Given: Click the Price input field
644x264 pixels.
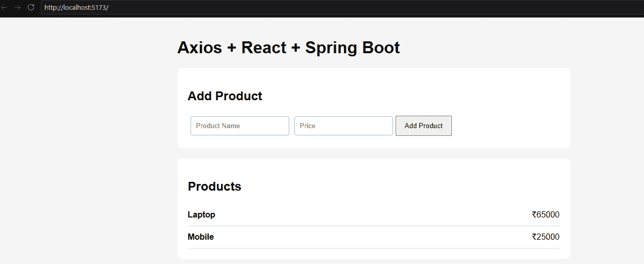Looking at the screenshot, I should tap(343, 126).
